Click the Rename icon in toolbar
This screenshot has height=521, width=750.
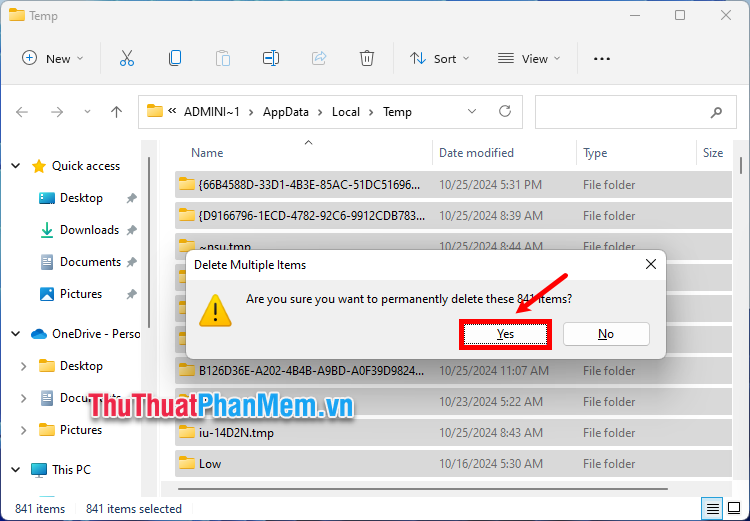(x=271, y=58)
